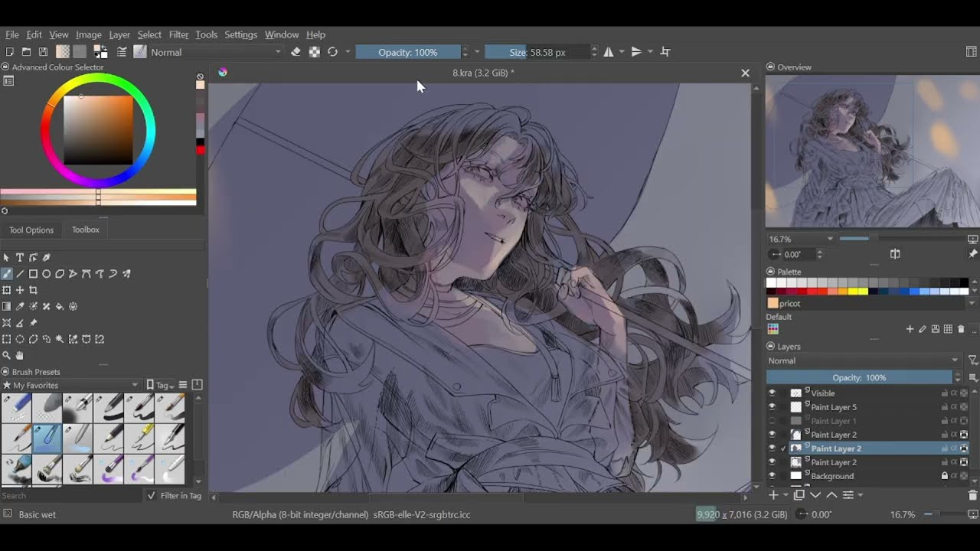Select the Reference Images pin tool
Image resolution: width=980 pixels, height=551 pixels.
[x=34, y=323]
